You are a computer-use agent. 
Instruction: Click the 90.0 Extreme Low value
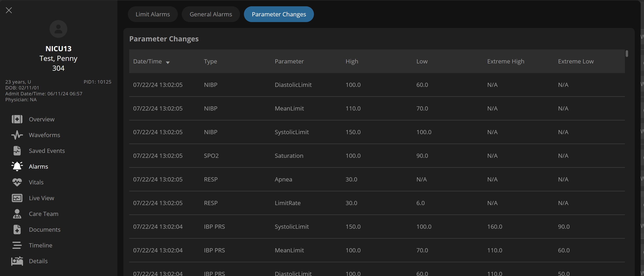pyautogui.click(x=564, y=227)
